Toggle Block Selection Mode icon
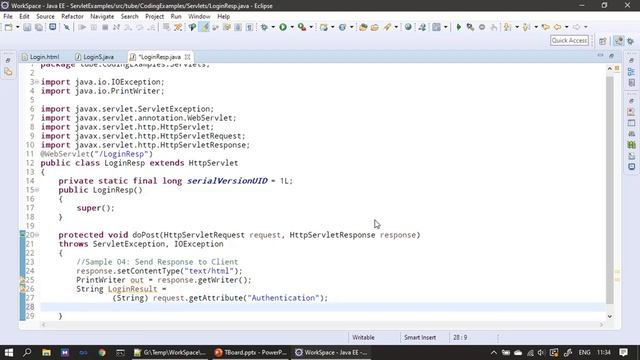Image resolution: width=640 pixels, height=360 pixels. pos(238,27)
